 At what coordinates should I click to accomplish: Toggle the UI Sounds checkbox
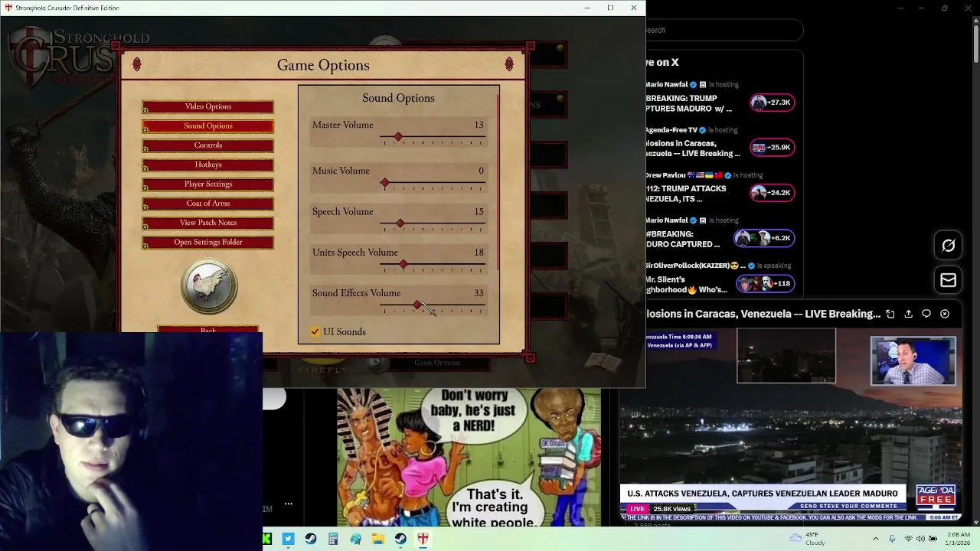point(315,331)
